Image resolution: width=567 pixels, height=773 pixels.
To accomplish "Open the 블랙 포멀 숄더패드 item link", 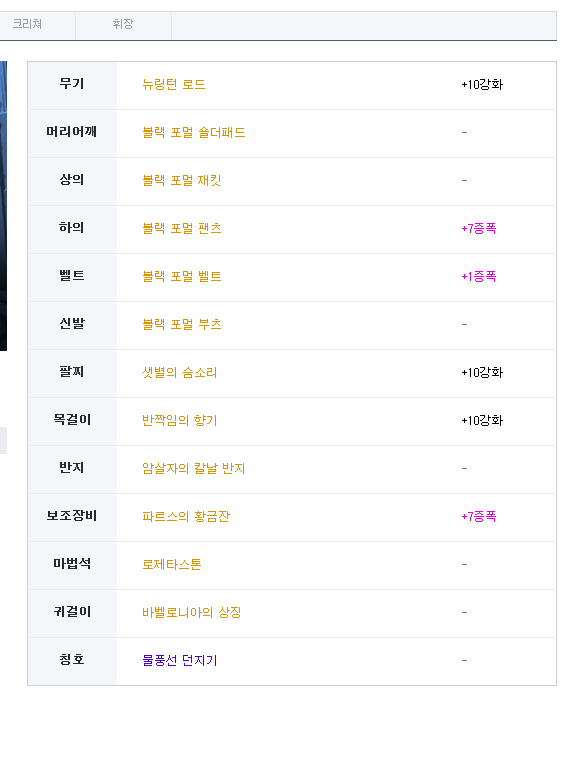I will pos(193,133).
